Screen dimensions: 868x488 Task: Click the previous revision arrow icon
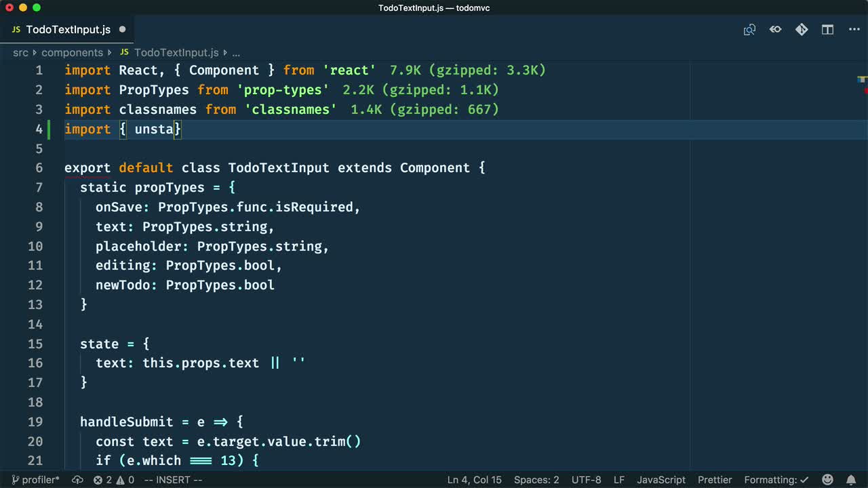pyautogui.click(x=775, y=30)
